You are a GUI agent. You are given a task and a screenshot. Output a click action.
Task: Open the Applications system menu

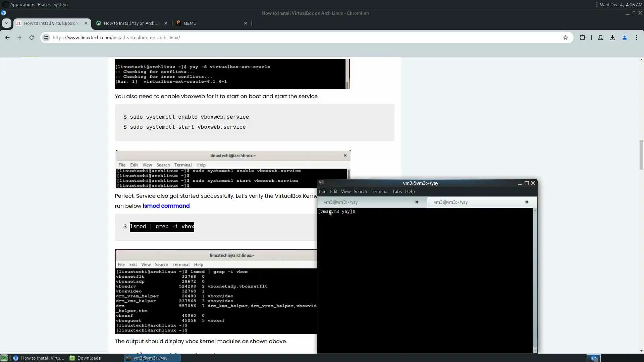pos(22,4)
